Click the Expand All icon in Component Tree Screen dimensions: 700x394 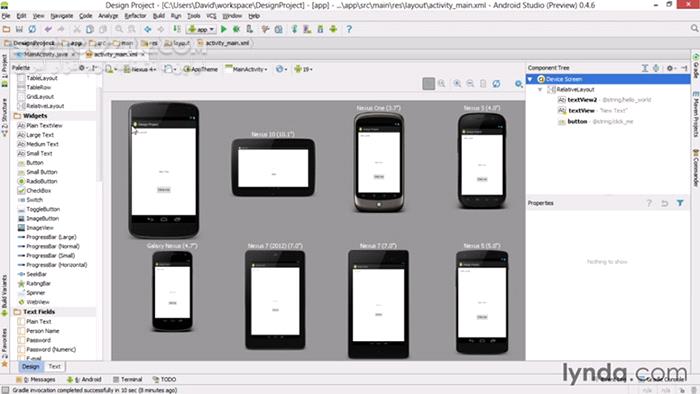tap(645, 68)
